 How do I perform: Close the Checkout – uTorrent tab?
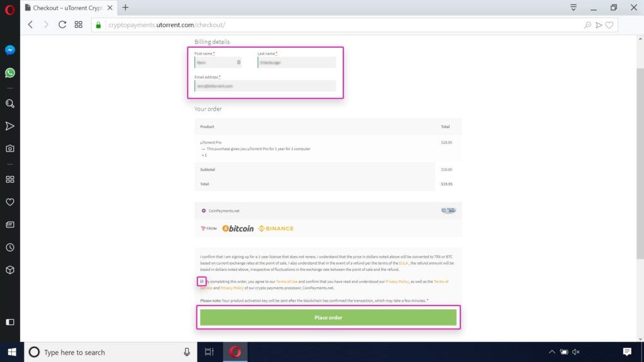(x=109, y=8)
